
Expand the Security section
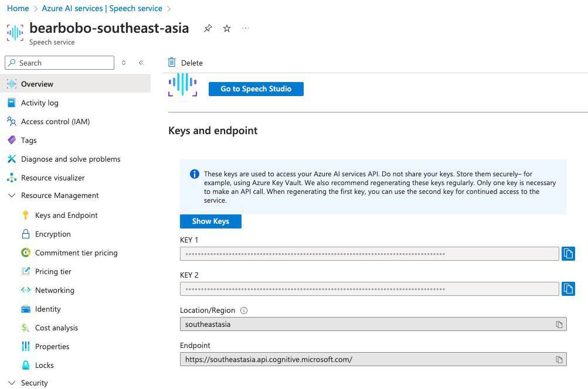pyautogui.click(x=12, y=383)
